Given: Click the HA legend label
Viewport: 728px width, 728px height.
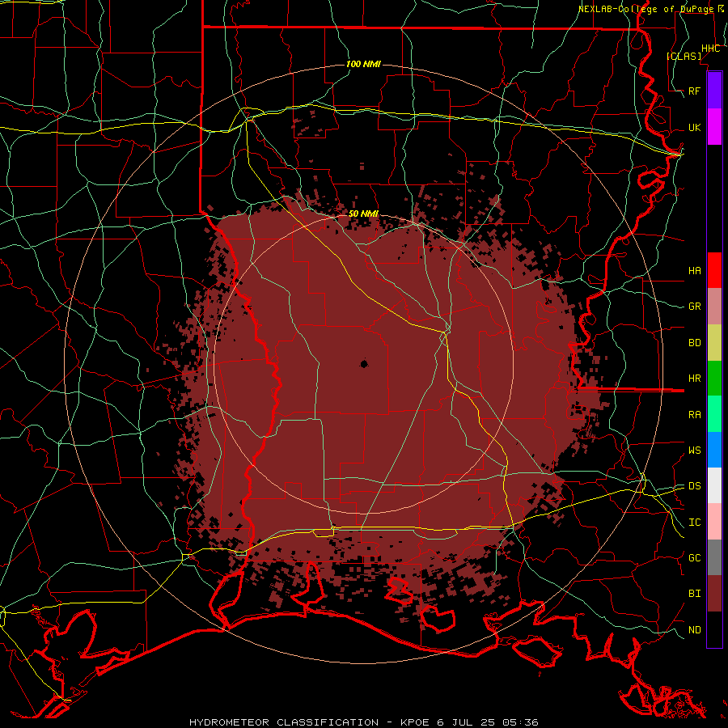Looking at the screenshot, I should tap(695, 271).
